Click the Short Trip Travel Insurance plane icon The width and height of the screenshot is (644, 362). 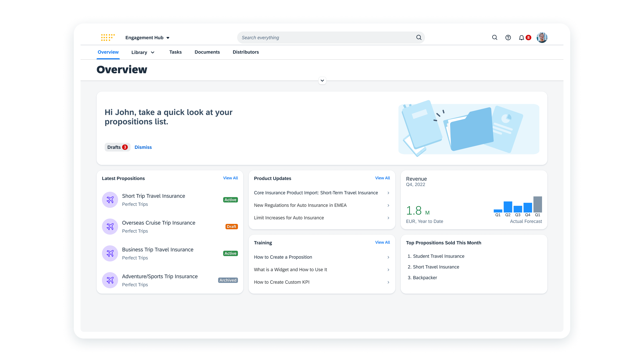point(110,200)
